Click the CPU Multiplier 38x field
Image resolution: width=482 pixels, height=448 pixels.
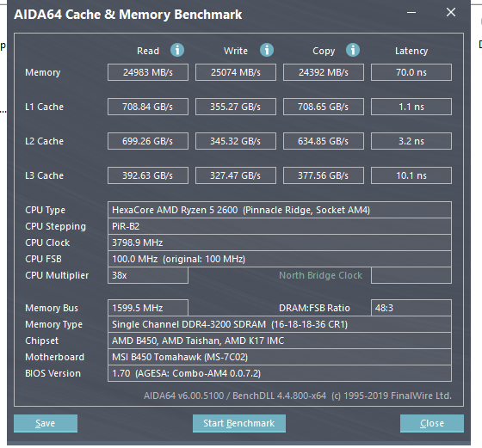[x=148, y=275]
